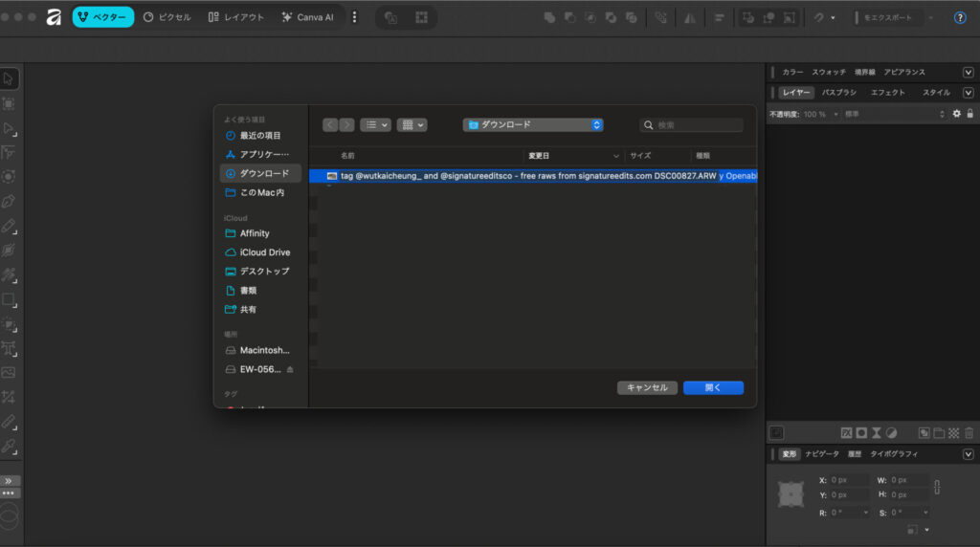980x547 pixels.
Task: Select the DSC00827.ARW file row
Action: pos(526,176)
